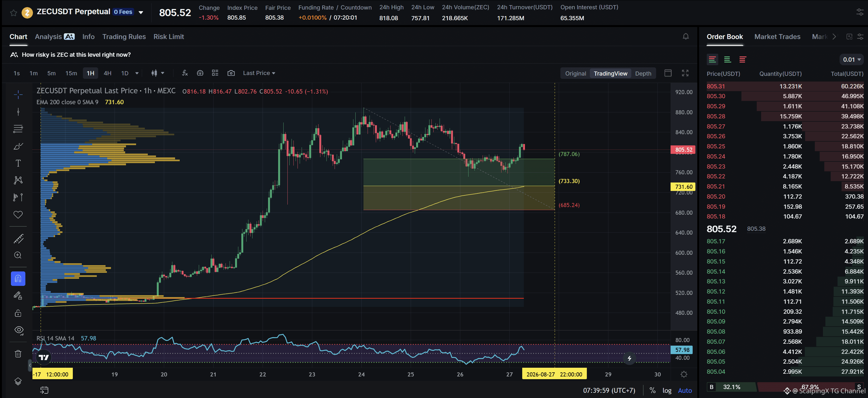
Task: Add ZECUSDT to favorites star
Action: click(13, 13)
